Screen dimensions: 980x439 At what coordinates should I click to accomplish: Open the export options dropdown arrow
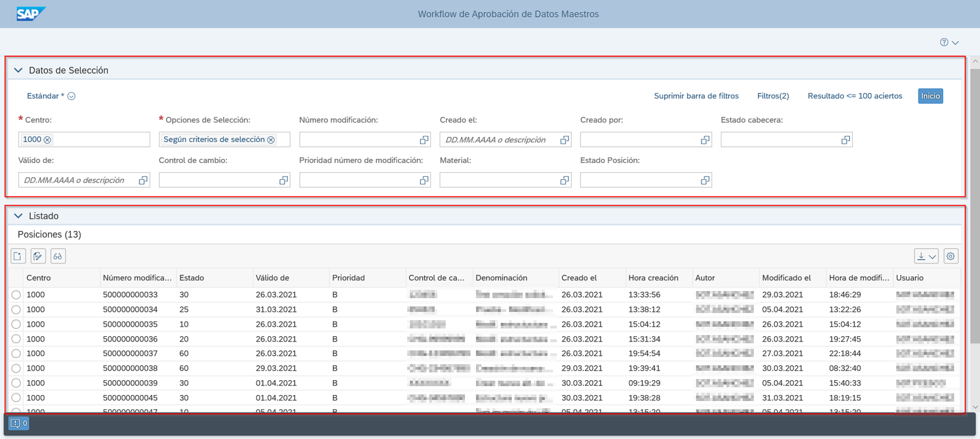[x=933, y=256]
